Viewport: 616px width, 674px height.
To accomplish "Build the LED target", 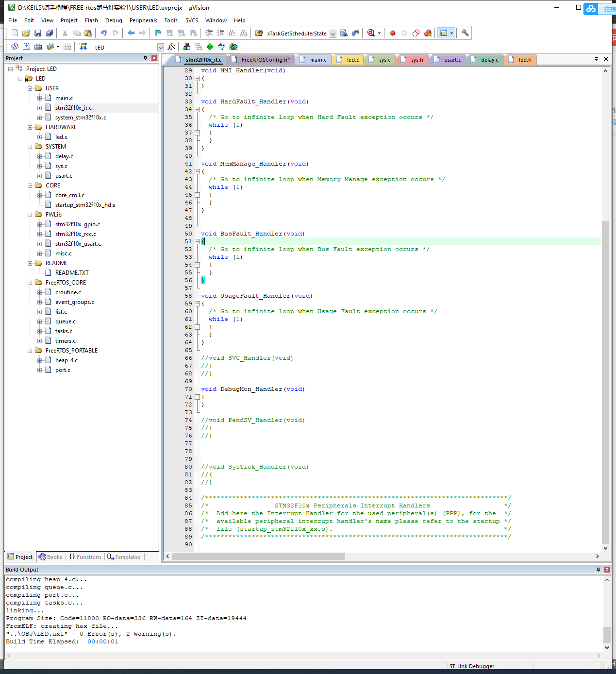I will click(26, 47).
